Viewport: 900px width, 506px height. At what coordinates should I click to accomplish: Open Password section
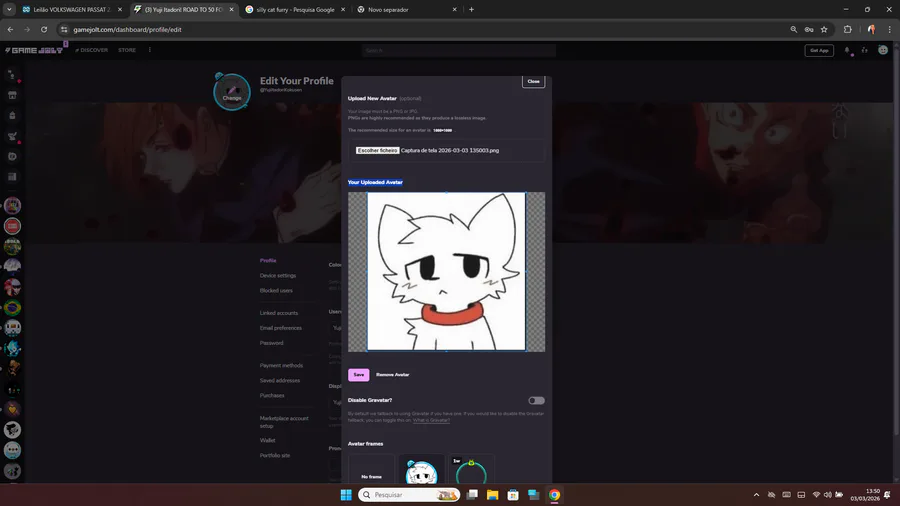(271, 343)
